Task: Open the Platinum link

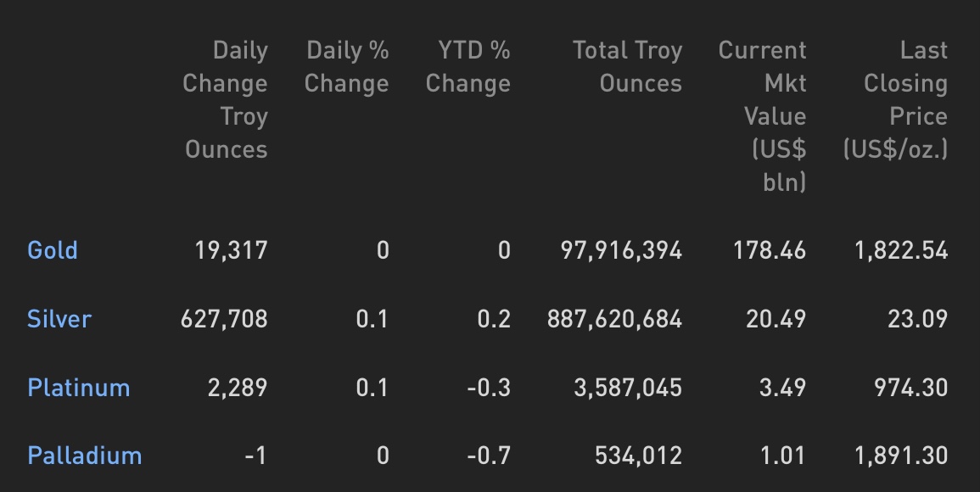Action: click(x=79, y=388)
